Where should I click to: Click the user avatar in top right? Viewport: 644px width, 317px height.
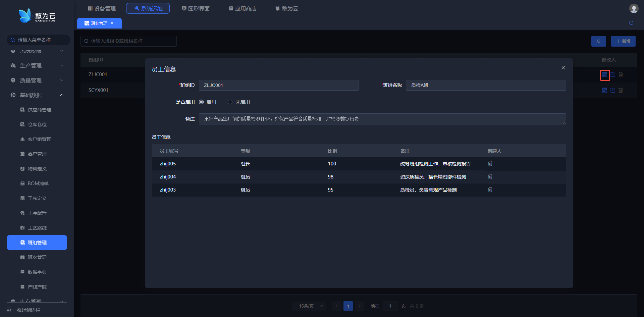coord(634,8)
